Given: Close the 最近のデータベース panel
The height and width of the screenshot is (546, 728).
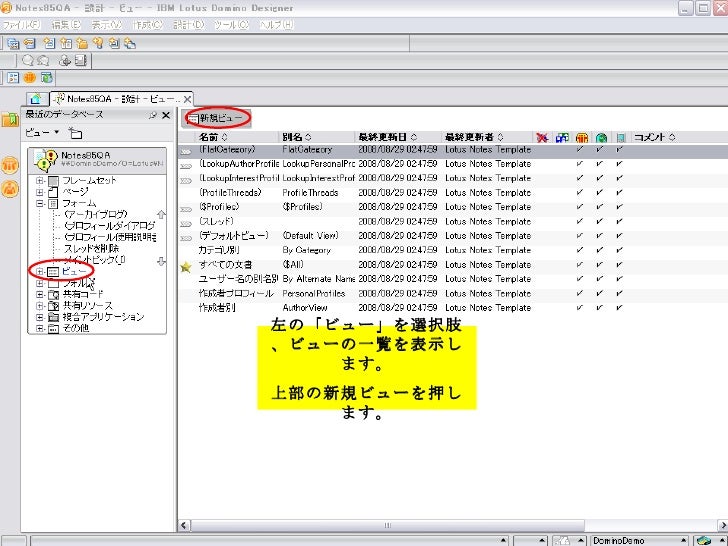Looking at the screenshot, I should 166,115.
